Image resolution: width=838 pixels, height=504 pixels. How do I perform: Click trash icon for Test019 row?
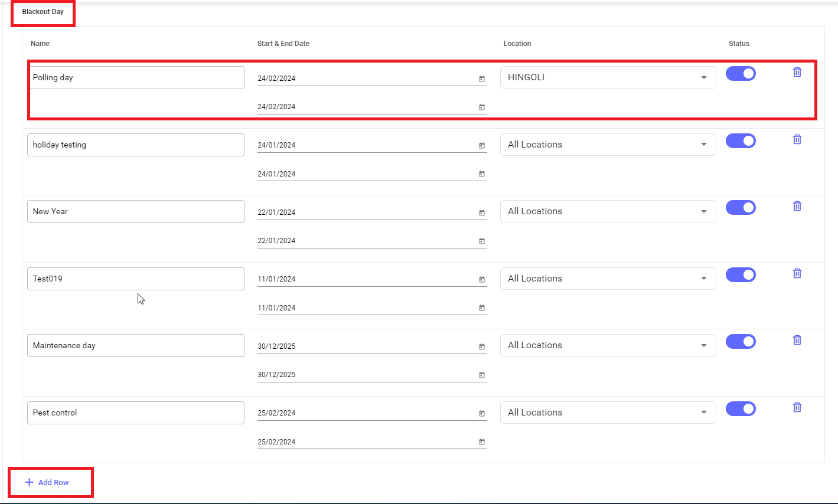coord(797,273)
